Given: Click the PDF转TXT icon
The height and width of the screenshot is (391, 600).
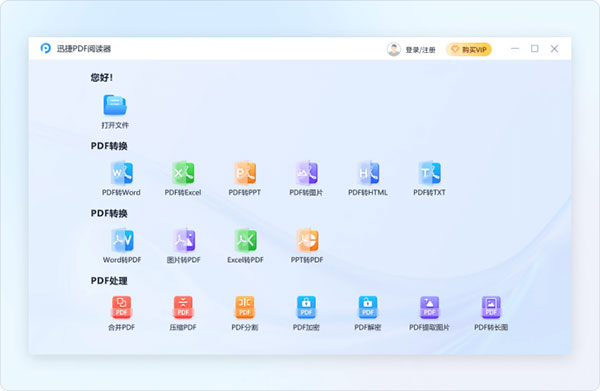Looking at the screenshot, I should coord(429,173).
